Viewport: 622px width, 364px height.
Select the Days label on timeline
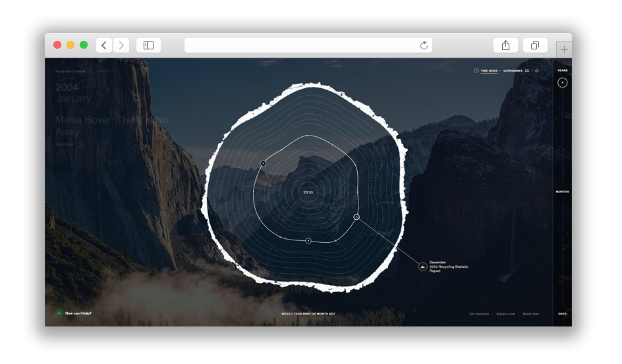(563, 314)
